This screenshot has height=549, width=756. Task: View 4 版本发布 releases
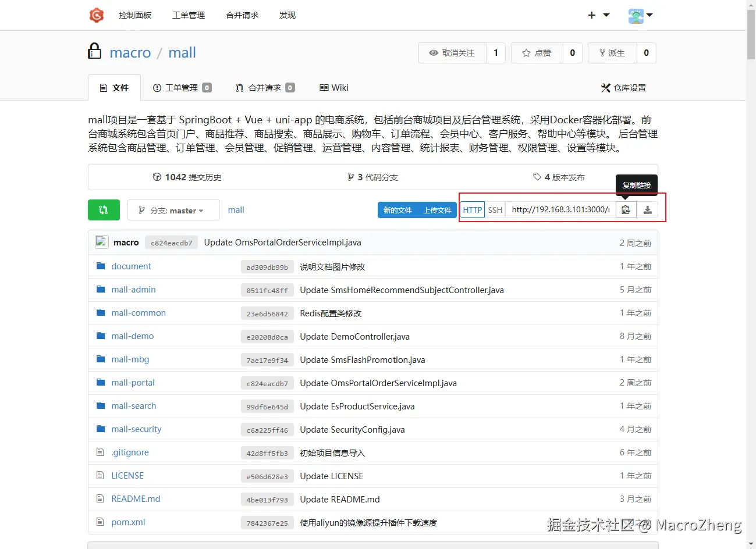(x=559, y=177)
